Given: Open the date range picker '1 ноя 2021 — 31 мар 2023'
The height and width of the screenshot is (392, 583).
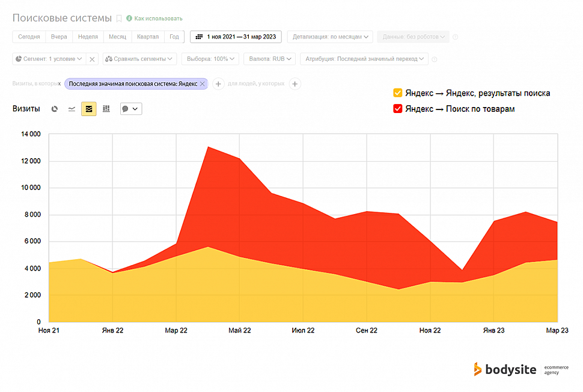Looking at the screenshot, I should tap(236, 37).
